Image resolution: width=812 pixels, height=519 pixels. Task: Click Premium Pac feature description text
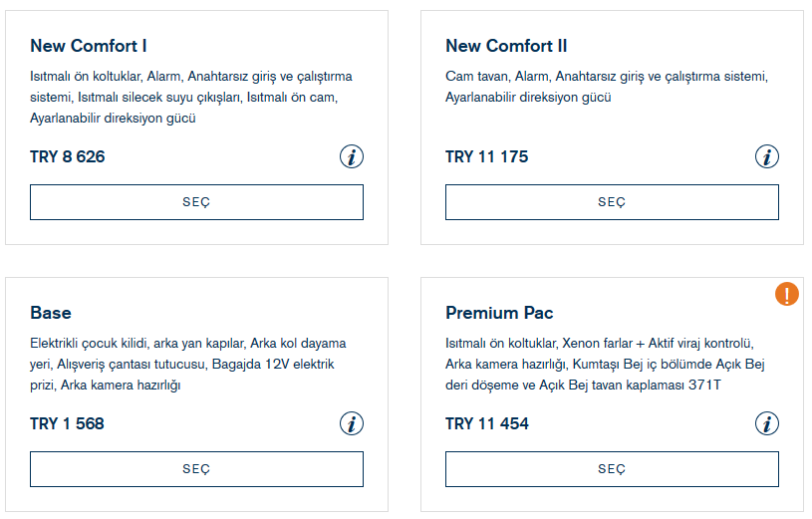point(605,364)
